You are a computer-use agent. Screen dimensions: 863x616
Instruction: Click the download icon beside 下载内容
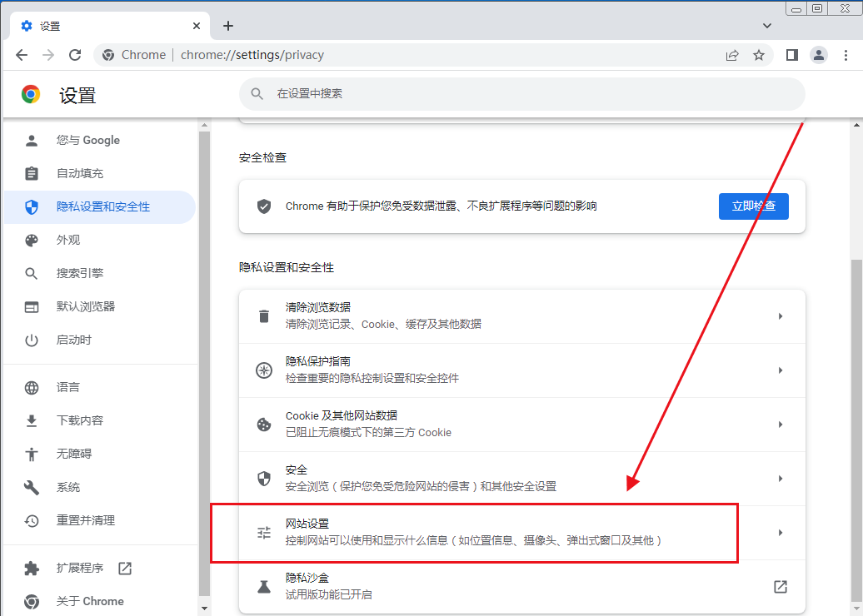pos(32,420)
